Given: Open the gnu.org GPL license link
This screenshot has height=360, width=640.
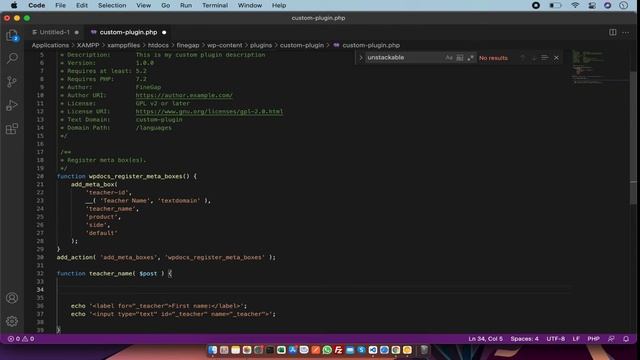Looking at the screenshot, I should click(x=209, y=111).
